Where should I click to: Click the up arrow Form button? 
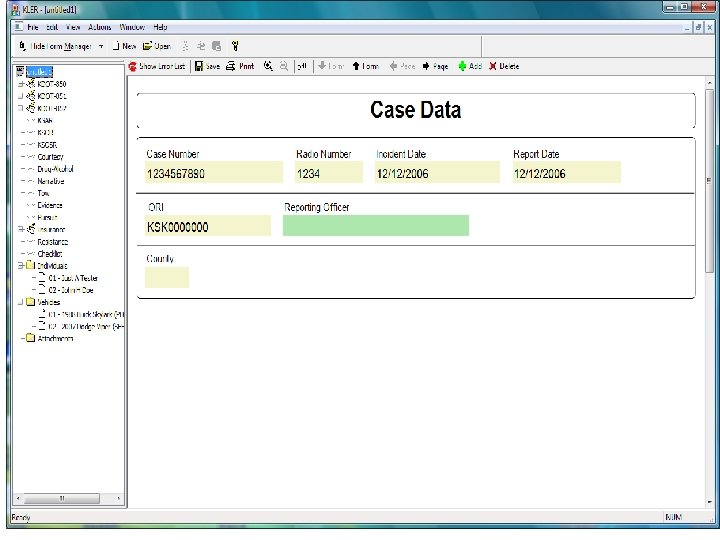point(366,66)
